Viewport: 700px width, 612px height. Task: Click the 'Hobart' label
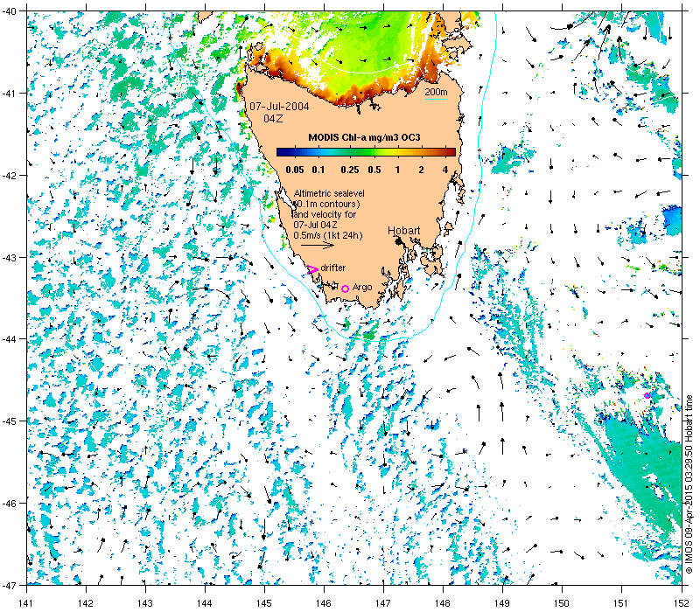[404, 231]
